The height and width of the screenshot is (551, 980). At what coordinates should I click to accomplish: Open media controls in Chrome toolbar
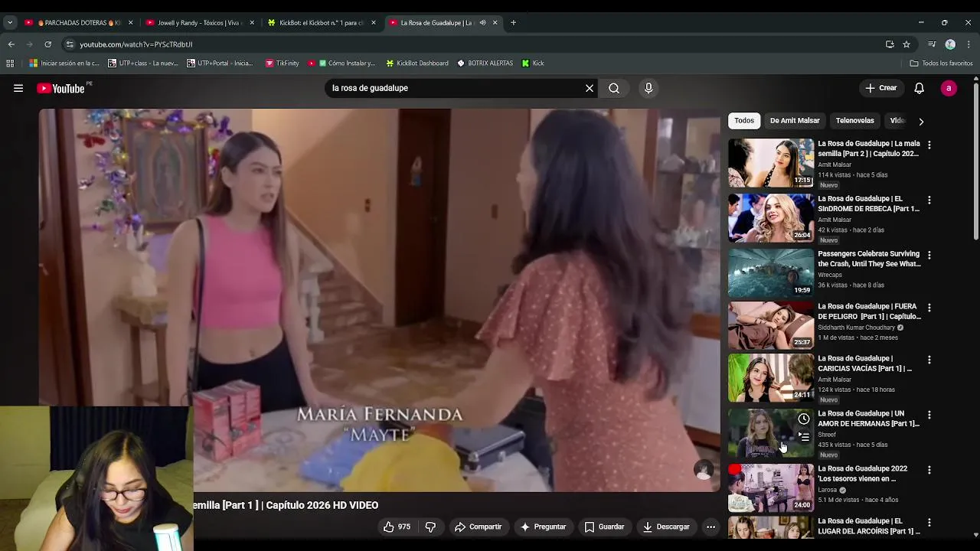[932, 44]
